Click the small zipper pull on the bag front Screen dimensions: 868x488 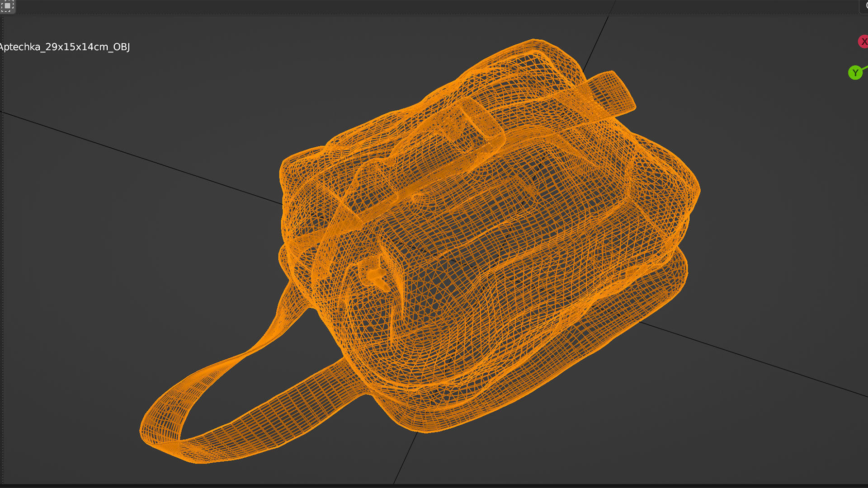(x=376, y=277)
